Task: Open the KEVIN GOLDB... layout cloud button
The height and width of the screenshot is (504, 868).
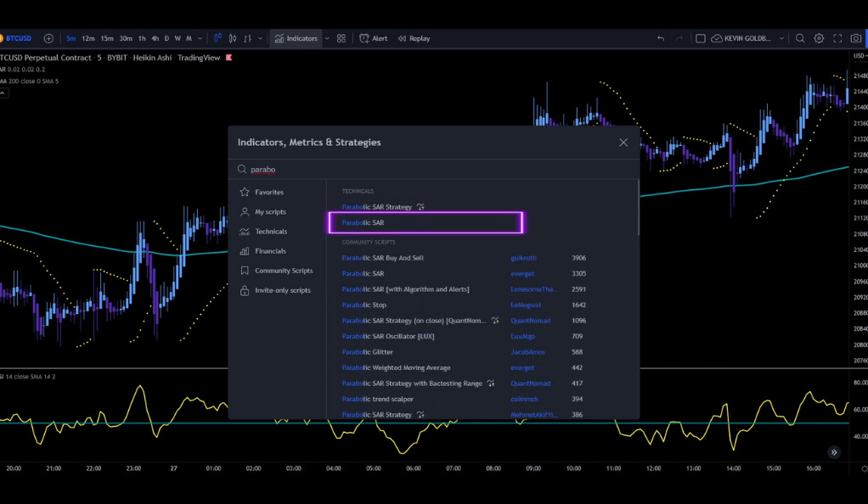Action: pos(741,38)
